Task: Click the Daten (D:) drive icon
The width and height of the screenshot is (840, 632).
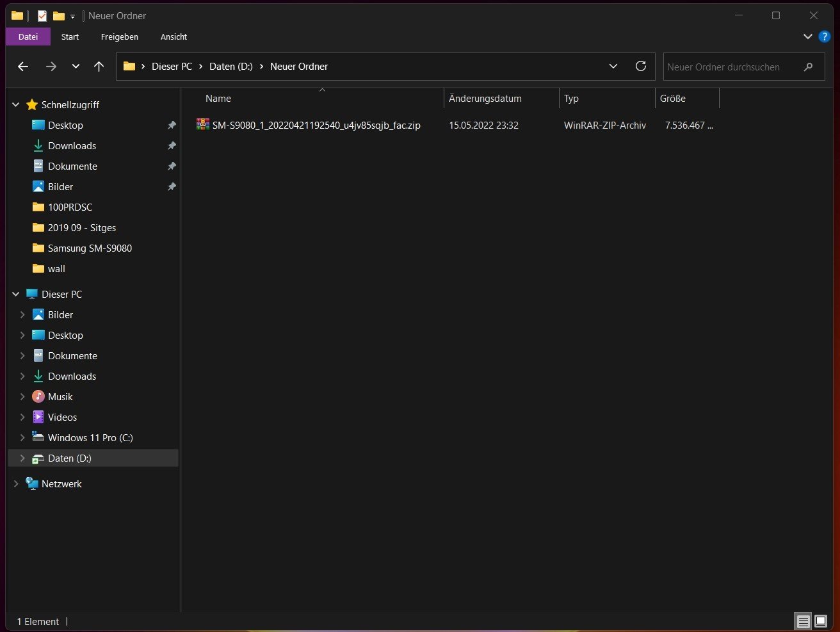Action: point(38,458)
